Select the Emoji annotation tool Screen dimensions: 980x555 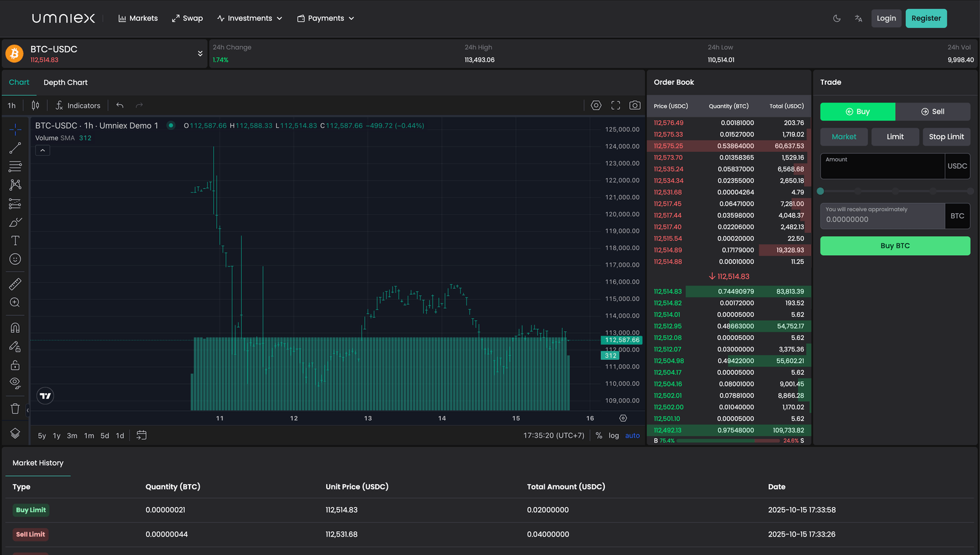(x=15, y=259)
